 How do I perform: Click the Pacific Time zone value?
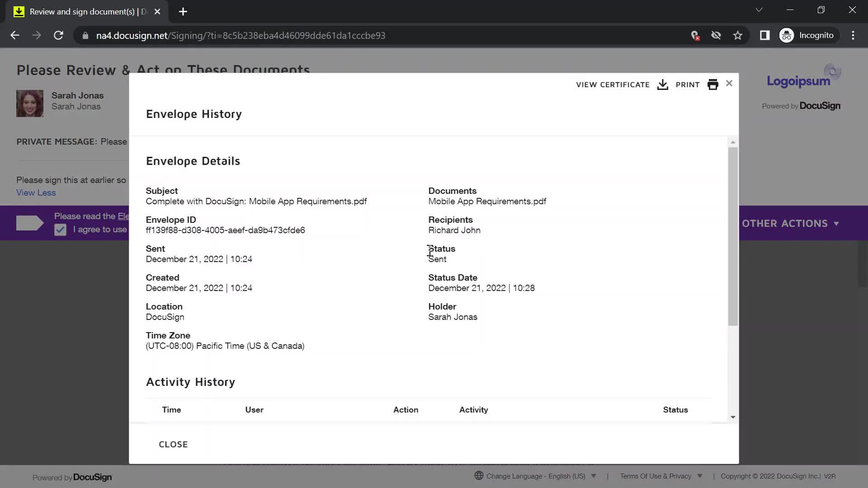225,346
